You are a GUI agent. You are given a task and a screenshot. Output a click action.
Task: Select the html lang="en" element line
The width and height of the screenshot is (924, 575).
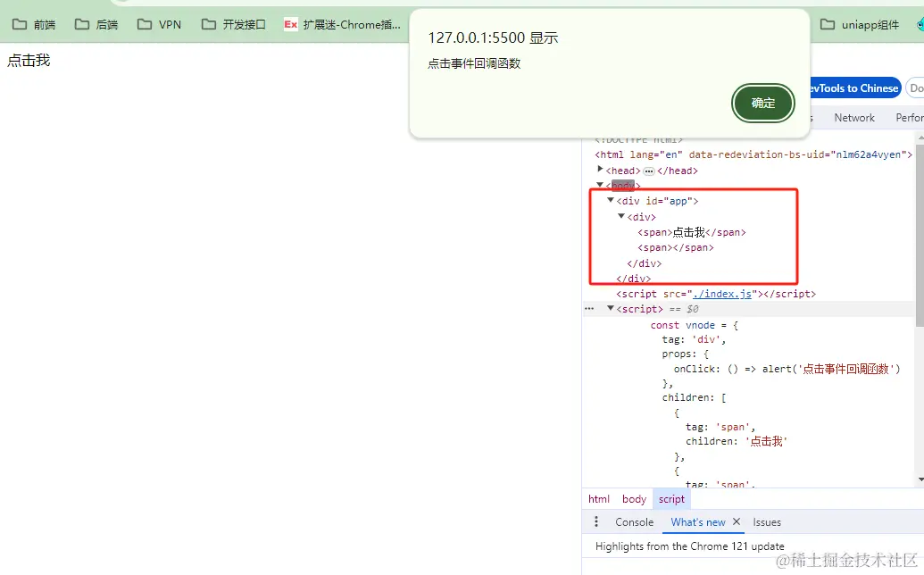(753, 154)
